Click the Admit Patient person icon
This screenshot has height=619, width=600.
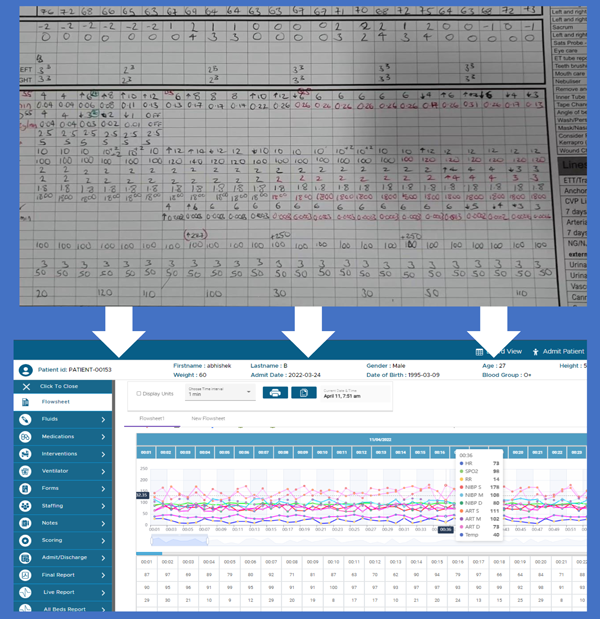click(535, 352)
